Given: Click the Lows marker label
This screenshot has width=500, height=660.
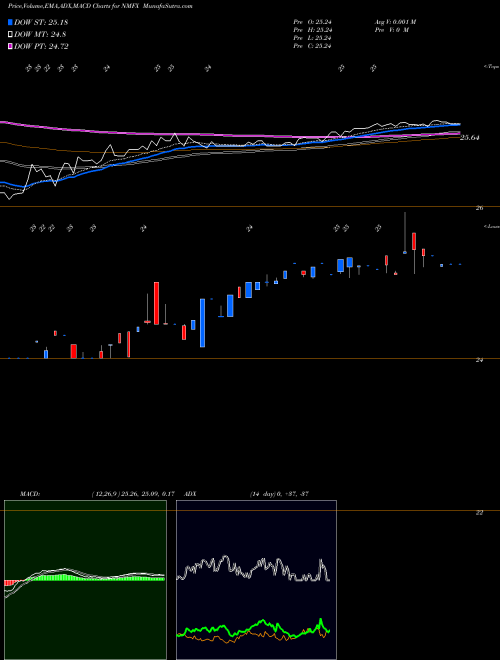Looking at the screenshot, I should (491, 226).
